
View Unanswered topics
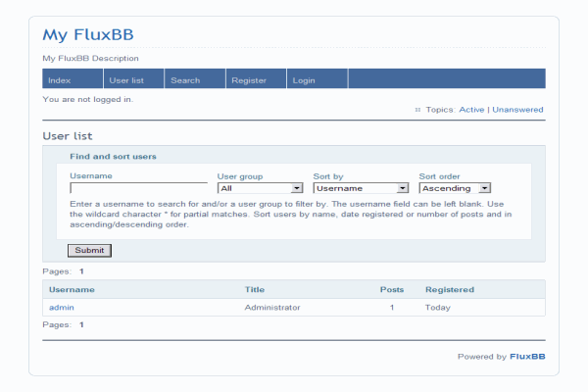click(x=517, y=110)
